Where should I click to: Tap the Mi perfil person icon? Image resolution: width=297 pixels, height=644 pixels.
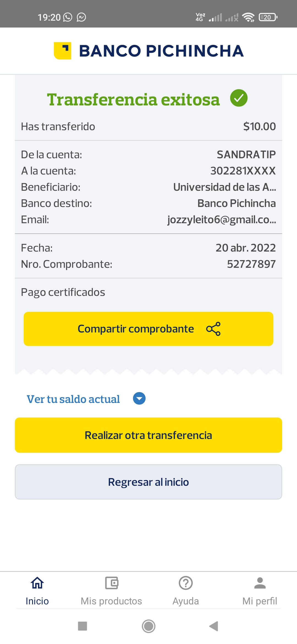(260, 583)
